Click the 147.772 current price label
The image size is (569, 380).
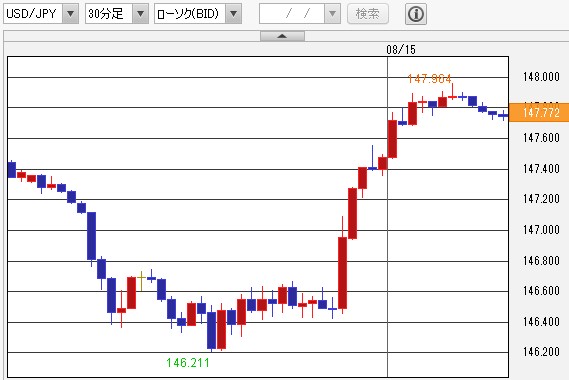pos(539,113)
